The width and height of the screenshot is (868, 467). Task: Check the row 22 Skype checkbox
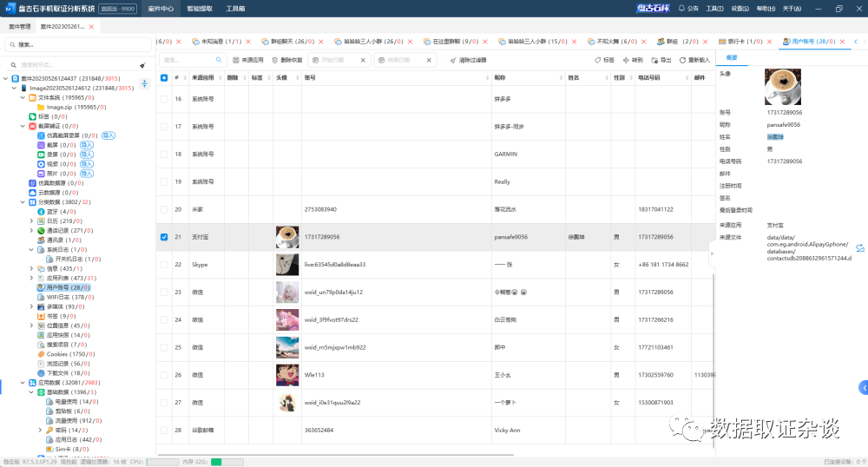pyautogui.click(x=164, y=265)
